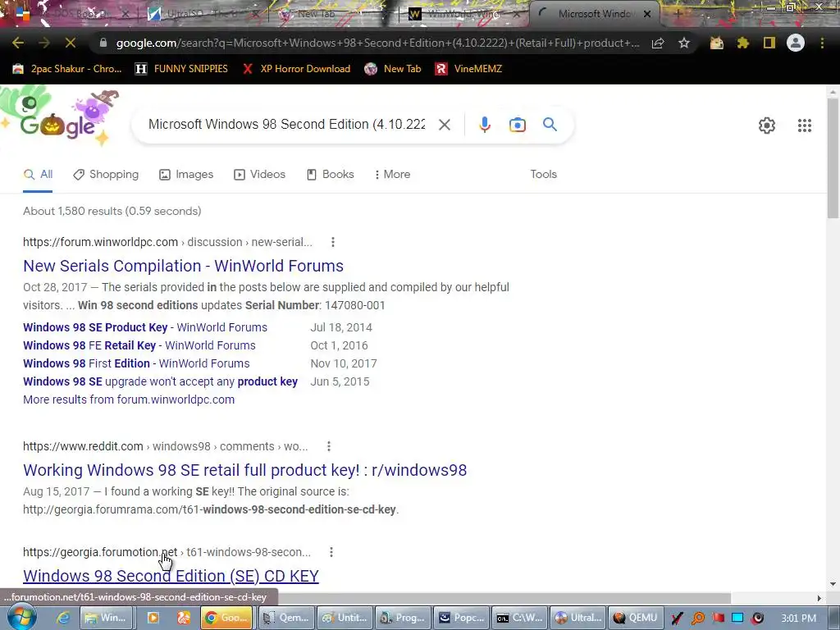Screen dimensions: 840x630
Task: Switch to the Qemu taskbar window
Action: point(286,618)
